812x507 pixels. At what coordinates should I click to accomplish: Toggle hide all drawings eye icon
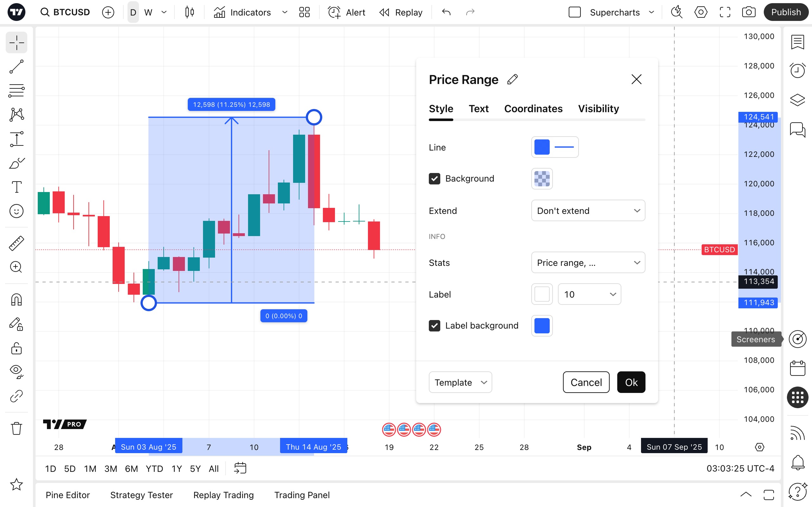pos(16,371)
